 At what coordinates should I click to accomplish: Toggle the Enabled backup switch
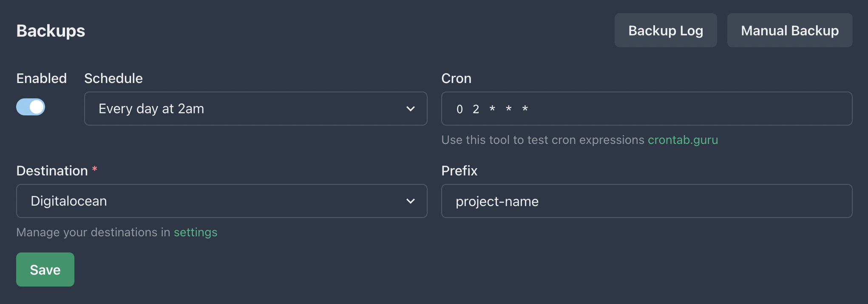pos(31,107)
